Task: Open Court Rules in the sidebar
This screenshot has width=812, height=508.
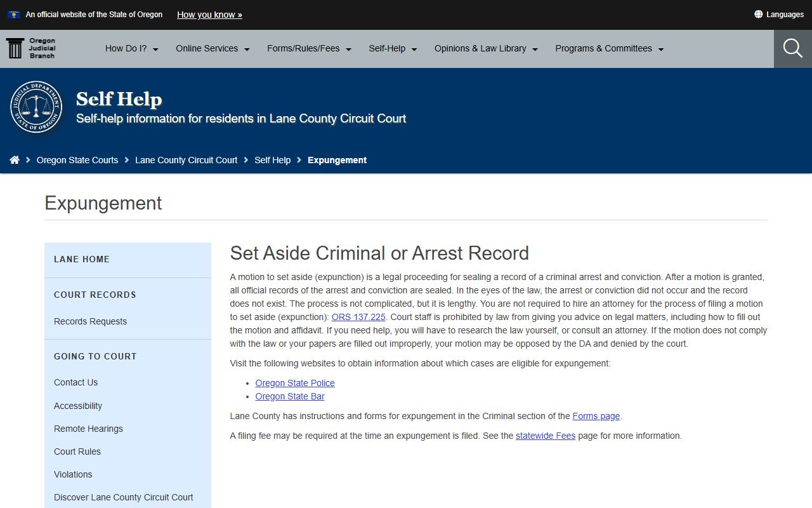Action: tap(77, 451)
